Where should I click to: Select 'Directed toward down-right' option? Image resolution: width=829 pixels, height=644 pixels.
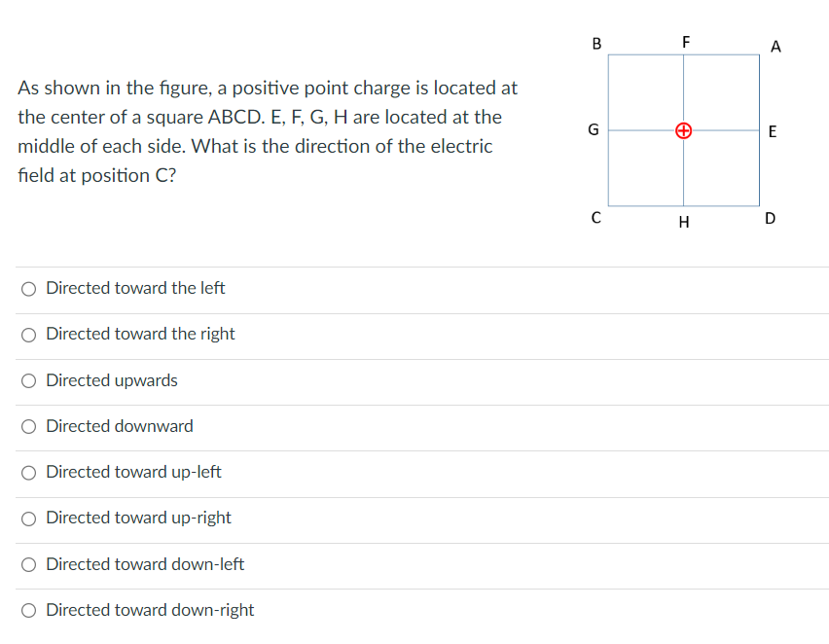tap(29, 610)
